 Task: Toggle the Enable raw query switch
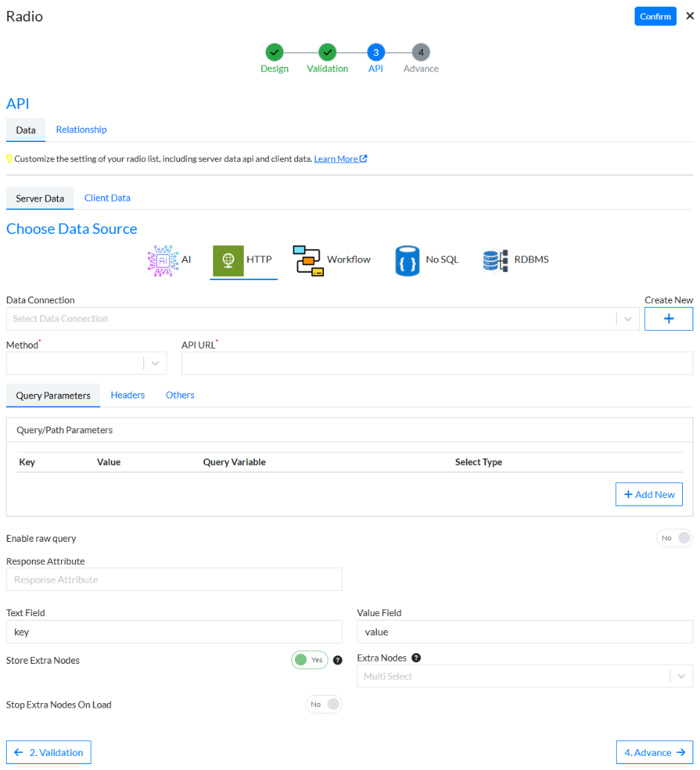point(674,538)
